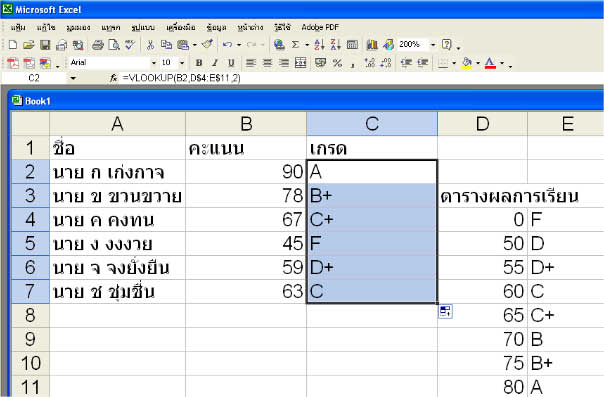This screenshot has height=397, width=604.
Task: Click the E-mail toolbar icon
Action: pyautogui.click(x=62, y=45)
